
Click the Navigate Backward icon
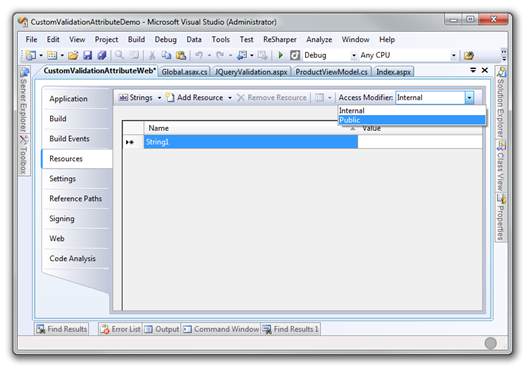(242, 55)
